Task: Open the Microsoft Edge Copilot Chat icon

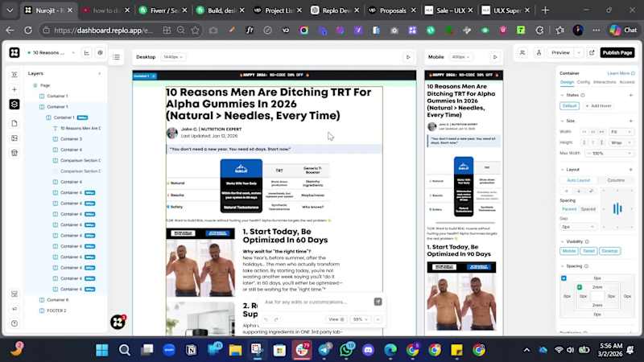Action: tap(623, 30)
